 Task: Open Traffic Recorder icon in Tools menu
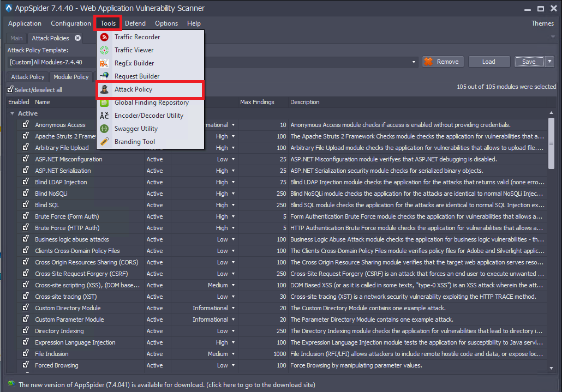pyautogui.click(x=104, y=37)
